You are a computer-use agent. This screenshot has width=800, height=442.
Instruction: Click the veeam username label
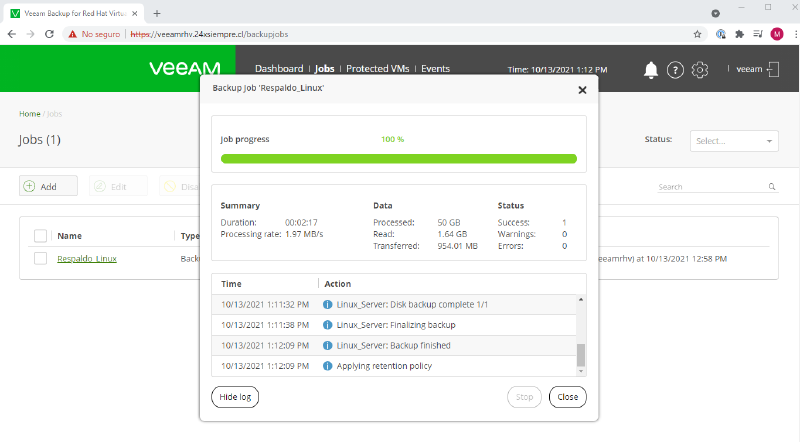[749, 69]
